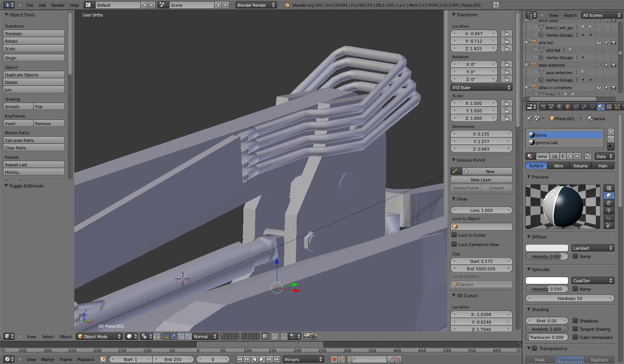Click the Duplicate Objects button
Image resolution: width=624 pixels, height=364 pixels.
click(34, 75)
